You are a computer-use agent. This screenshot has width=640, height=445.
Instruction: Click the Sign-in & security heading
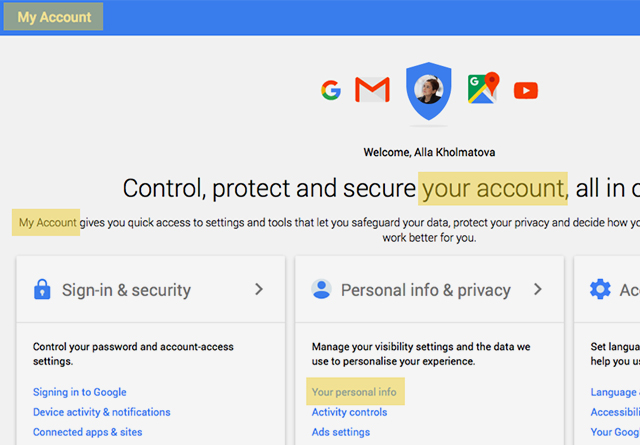pyautogui.click(x=126, y=290)
